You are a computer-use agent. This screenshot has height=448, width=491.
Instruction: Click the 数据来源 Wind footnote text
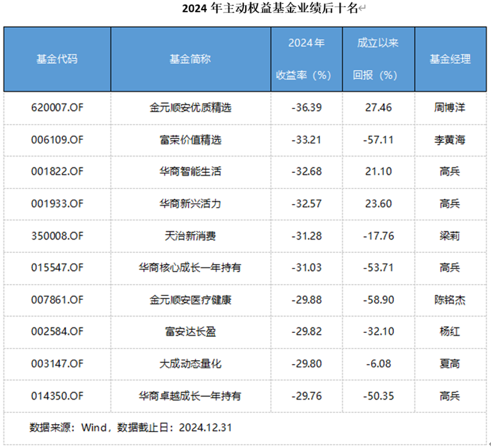pyautogui.click(x=131, y=427)
